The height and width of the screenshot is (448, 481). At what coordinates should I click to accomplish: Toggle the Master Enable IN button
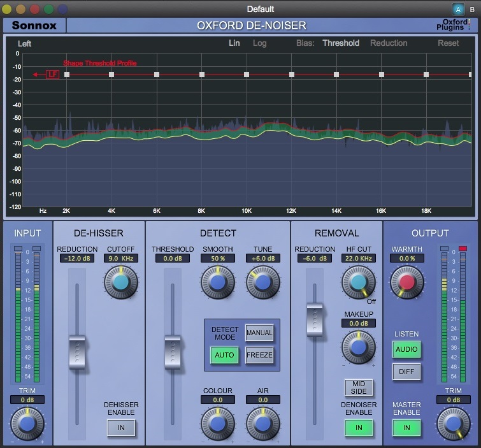tap(406, 428)
